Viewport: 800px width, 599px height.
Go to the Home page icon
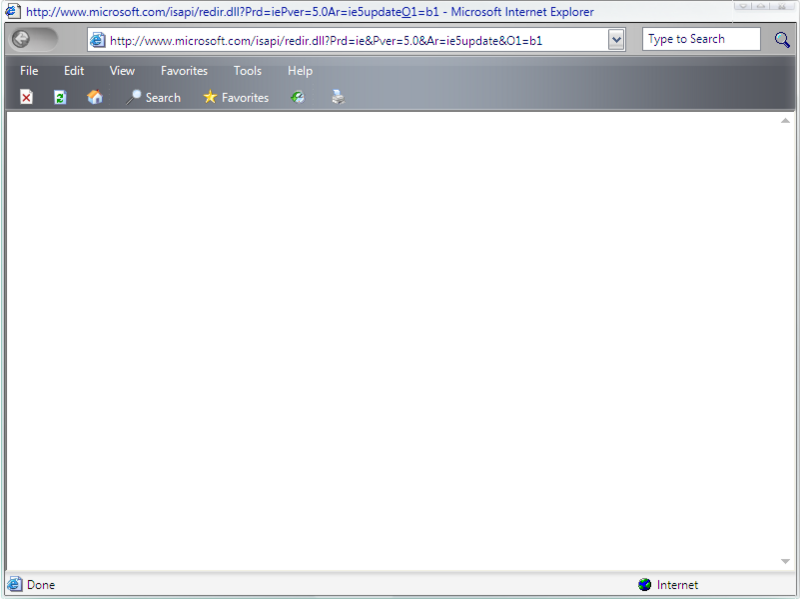95,97
